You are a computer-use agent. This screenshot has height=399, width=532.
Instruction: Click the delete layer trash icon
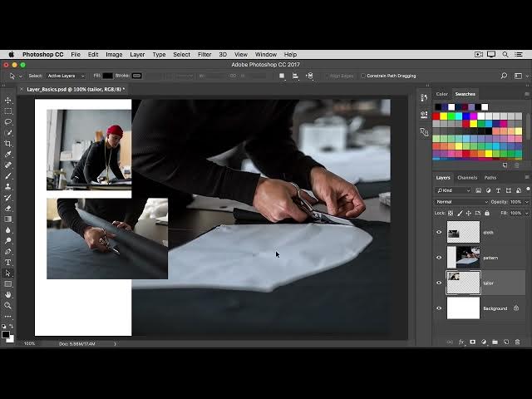(517, 342)
